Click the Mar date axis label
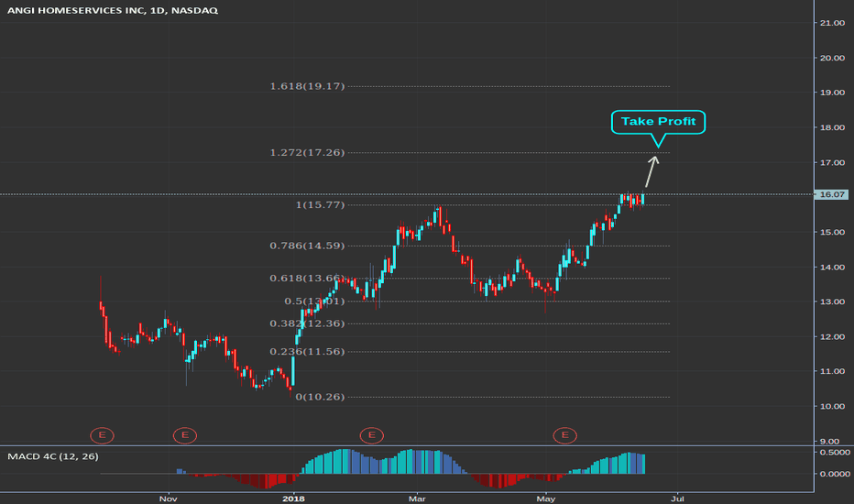This screenshot has width=854, height=504. tap(417, 499)
